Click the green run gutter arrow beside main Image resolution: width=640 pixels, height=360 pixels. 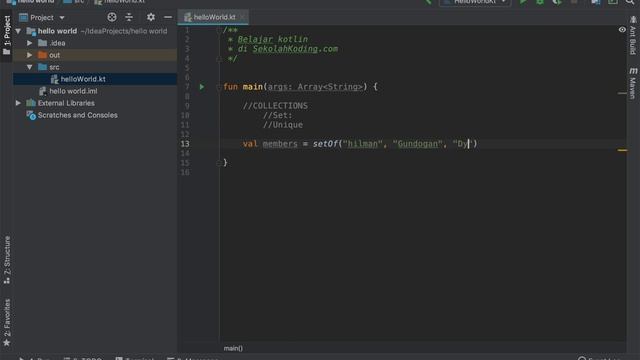click(202, 87)
